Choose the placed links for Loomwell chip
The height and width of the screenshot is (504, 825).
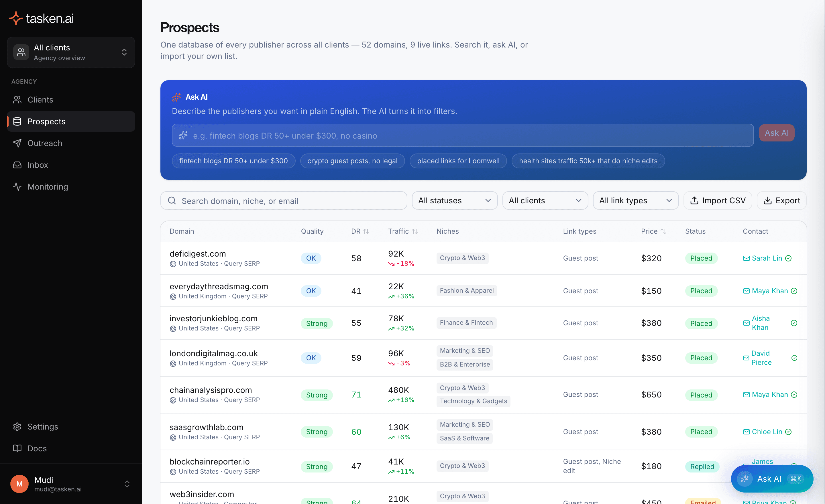pyautogui.click(x=458, y=161)
